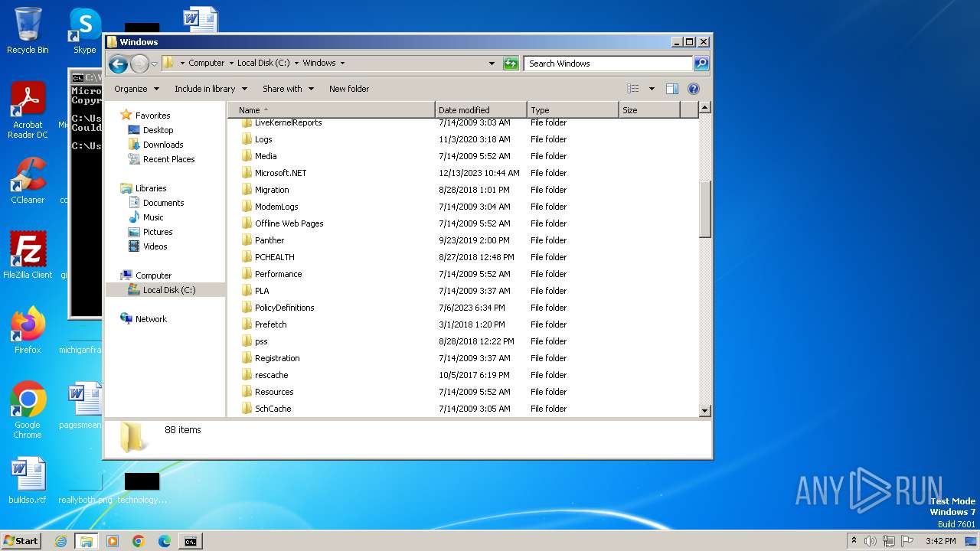Open the view options dropdown arrow
This screenshot has height=551, width=980.
(x=652, y=89)
